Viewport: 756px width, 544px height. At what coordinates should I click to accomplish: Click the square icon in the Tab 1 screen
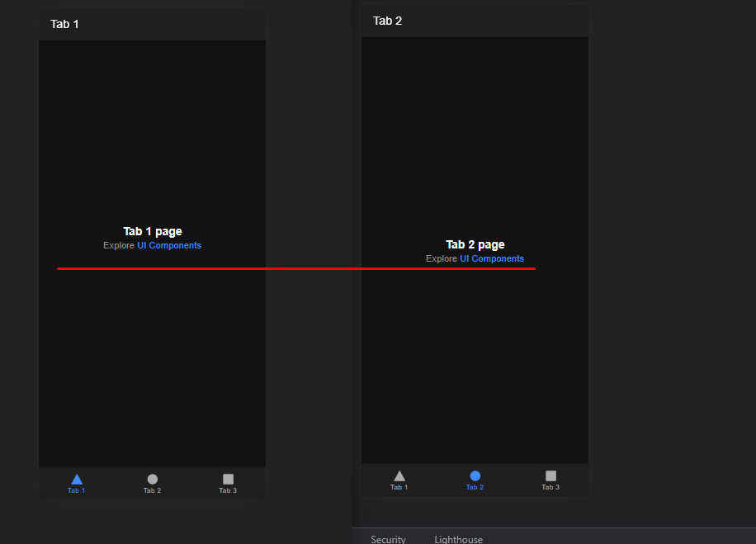pyautogui.click(x=228, y=479)
